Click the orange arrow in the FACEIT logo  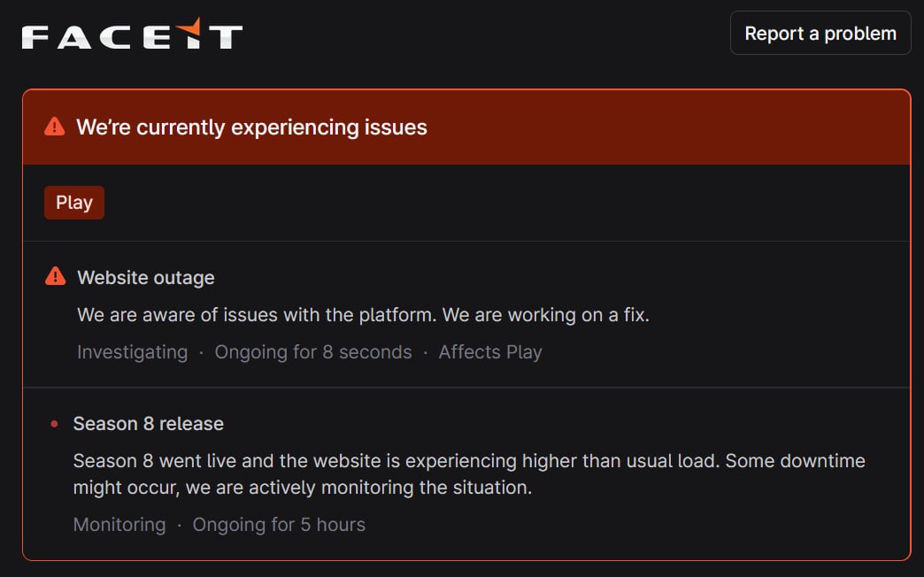[188, 27]
